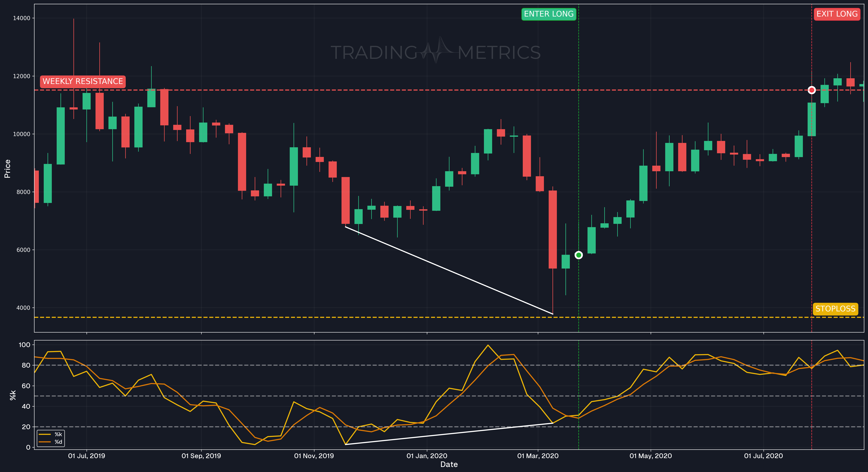Click the March 2020 large red crash candle
The height and width of the screenshot is (472, 868).
(x=553, y=230)
